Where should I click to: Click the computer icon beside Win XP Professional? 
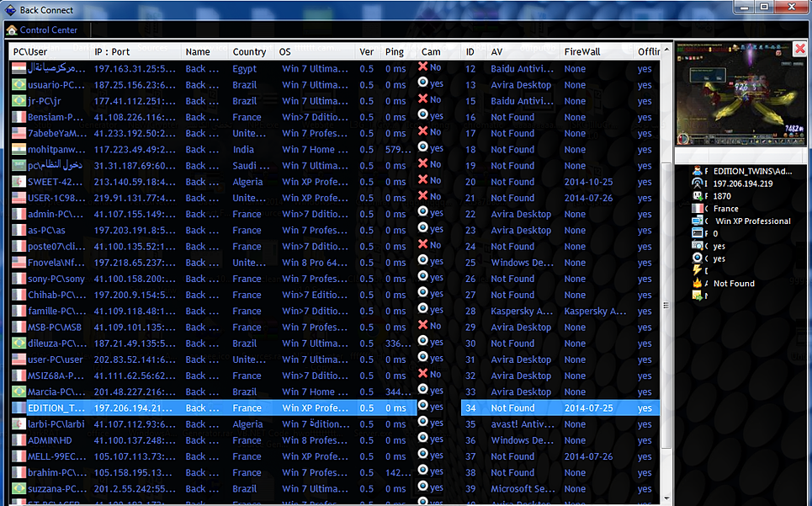click(x=697, y=221)
